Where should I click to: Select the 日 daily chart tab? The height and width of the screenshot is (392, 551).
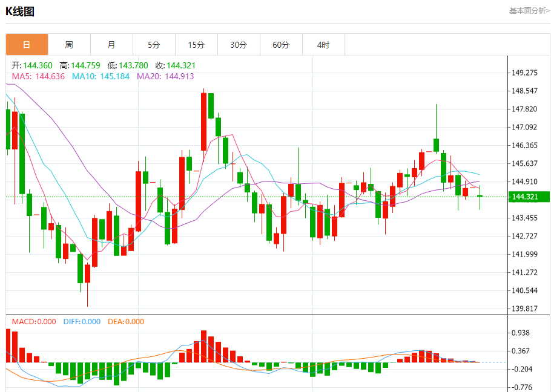[x=27, y=45]
